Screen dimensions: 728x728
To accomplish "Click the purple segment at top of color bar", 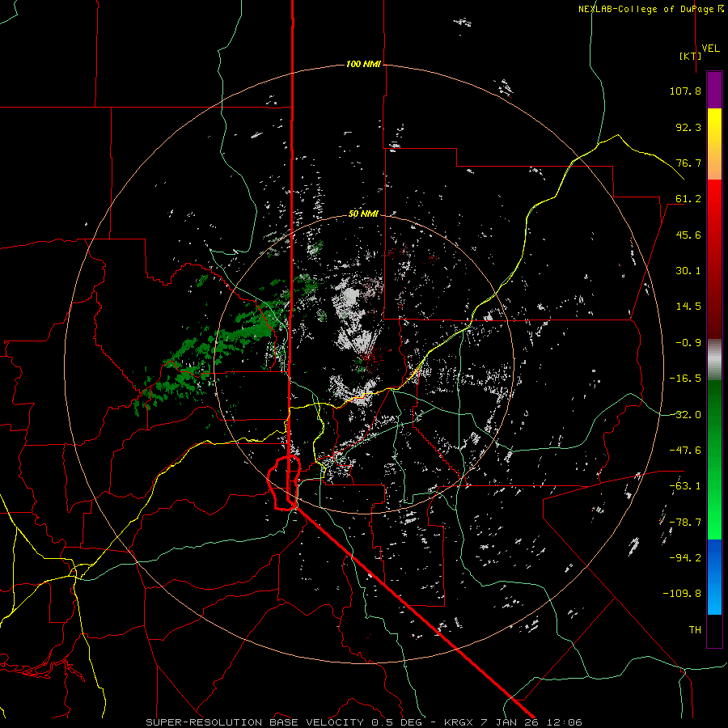I will 714,91.
